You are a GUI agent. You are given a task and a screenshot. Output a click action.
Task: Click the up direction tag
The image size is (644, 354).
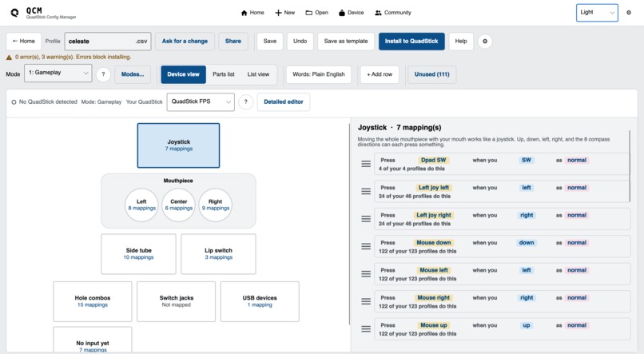coord(527,325)
